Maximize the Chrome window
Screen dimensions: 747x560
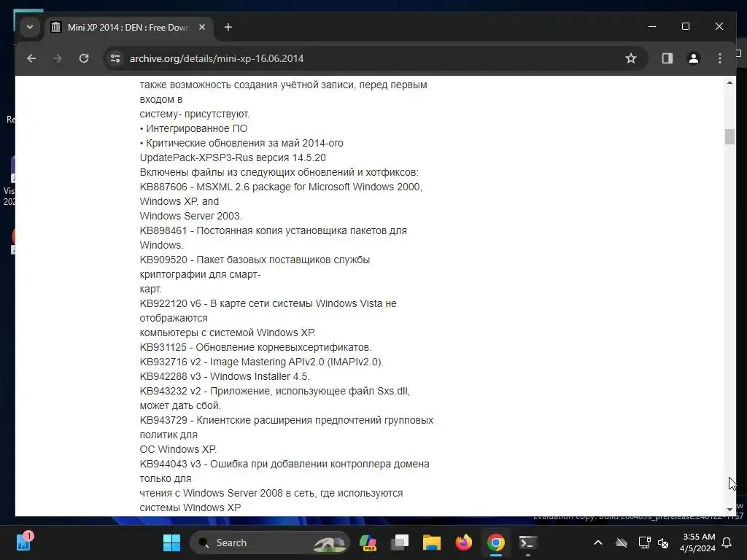(686, 27)
